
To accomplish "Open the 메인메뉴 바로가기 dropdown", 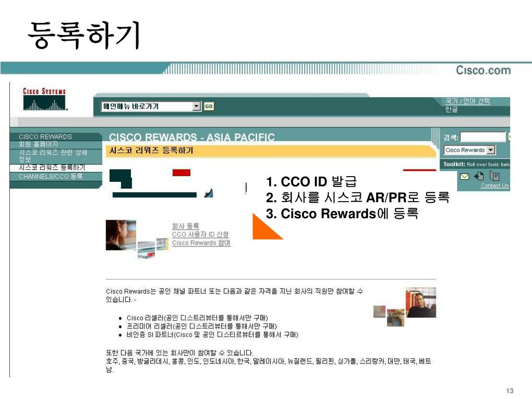I will 151,107.
